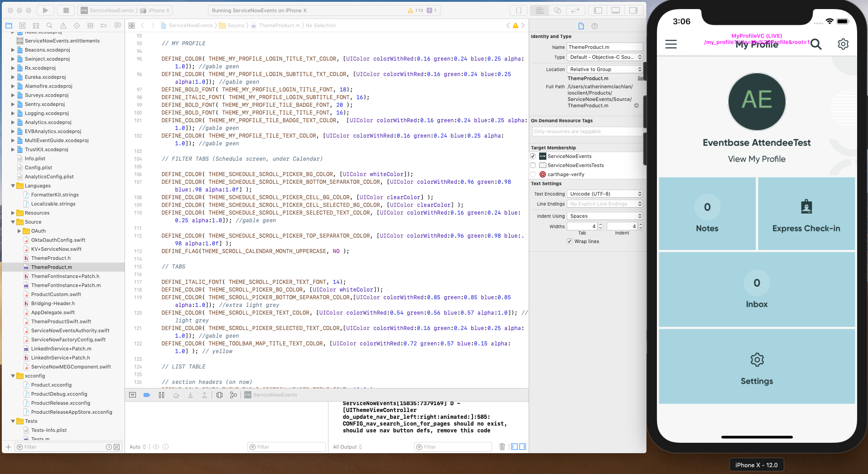Screen dimensions: 868x474
Task: Collapse the xcconfig folder
Action: pyautogui.click(x=13, y=376)
